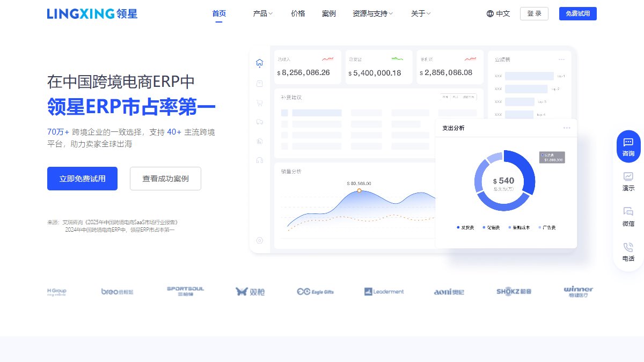Image resolution: width=644 pixels, height=362 pixels.
Task: Click the 支出分析 card ellipsis menu
Action: pyautogui.click(x=567, y=128)
